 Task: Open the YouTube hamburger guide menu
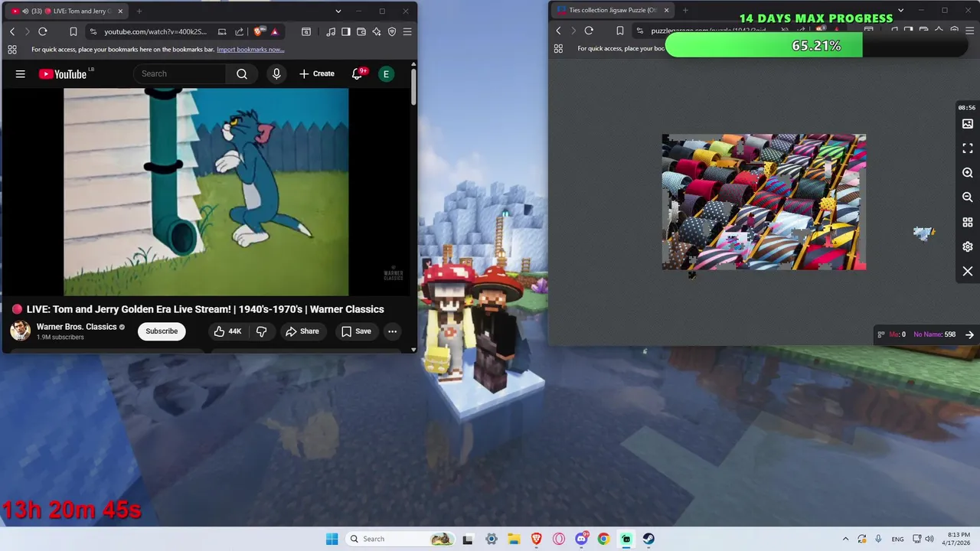point(21,73)
